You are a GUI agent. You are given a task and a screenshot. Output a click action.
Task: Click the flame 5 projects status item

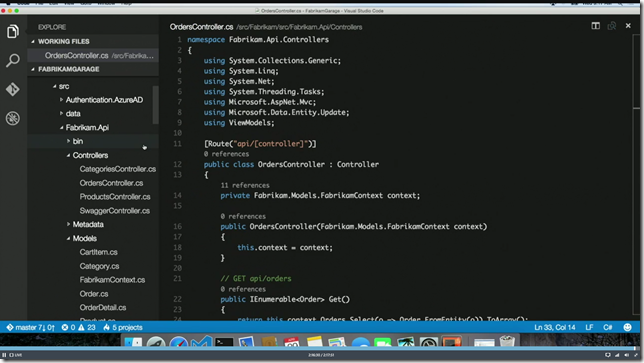click(x=123, y=327)
